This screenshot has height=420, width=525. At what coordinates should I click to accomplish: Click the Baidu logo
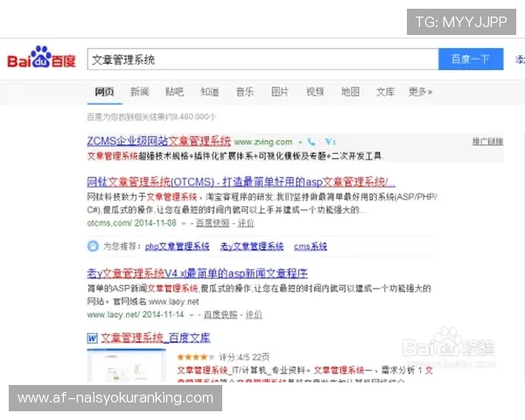(x=41, y=57)
